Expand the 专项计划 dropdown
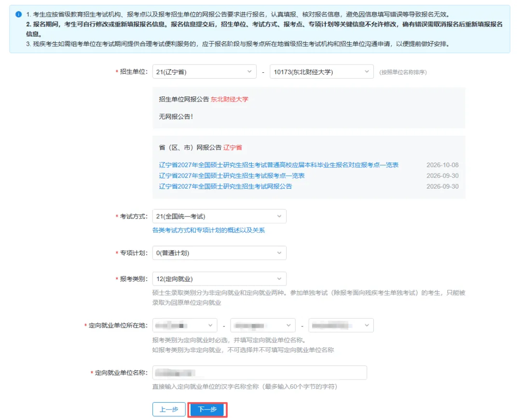Screen dimensions: 521x420 (219, 253)
